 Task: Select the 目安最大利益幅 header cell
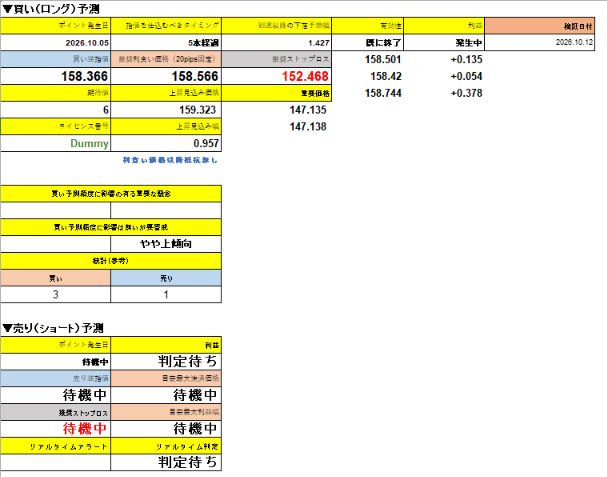click(166, 412)
